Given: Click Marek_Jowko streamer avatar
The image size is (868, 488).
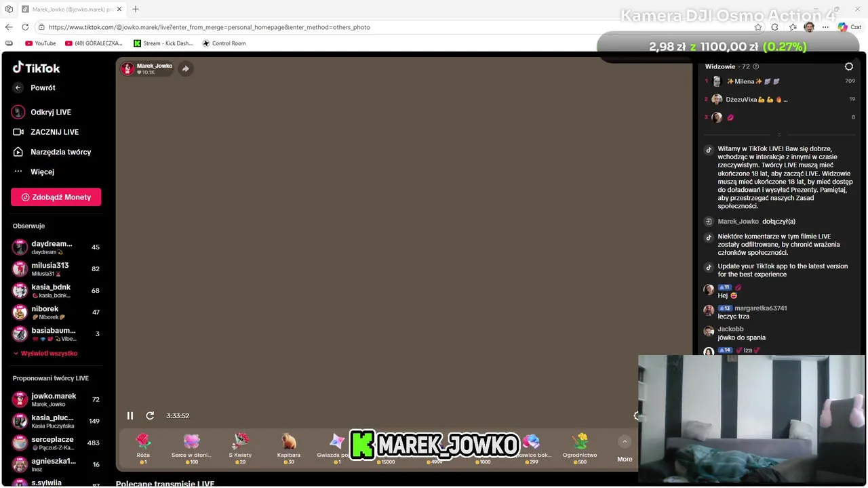Looking at the screenshot, I should [x=127, y=68].
